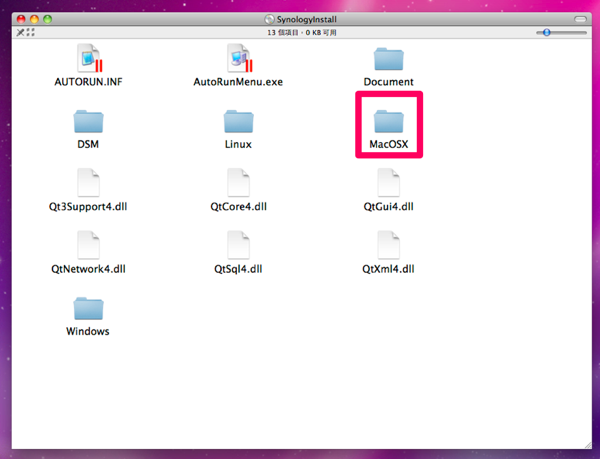Adjust the icon size slider
This screenshot has height=459, width=600.
(x=561, y=33)
